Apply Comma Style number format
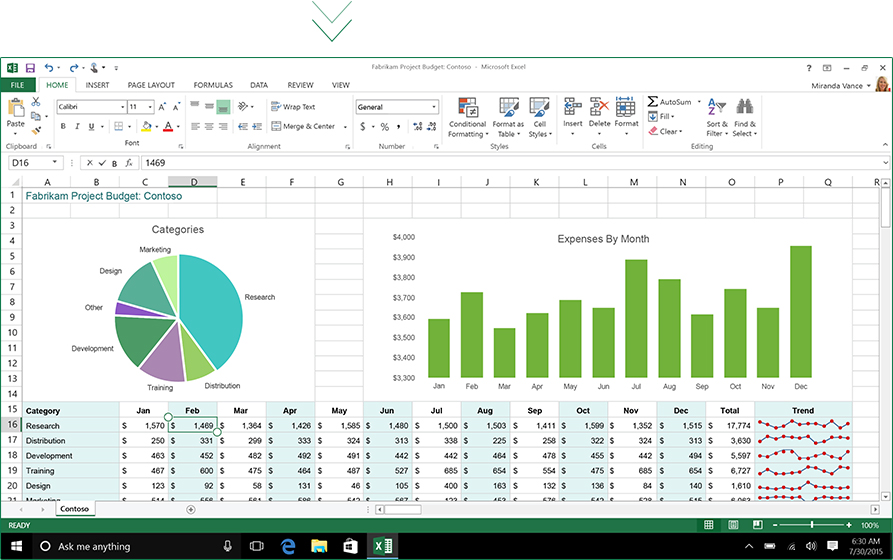893x560 pixels. [399, 126]
